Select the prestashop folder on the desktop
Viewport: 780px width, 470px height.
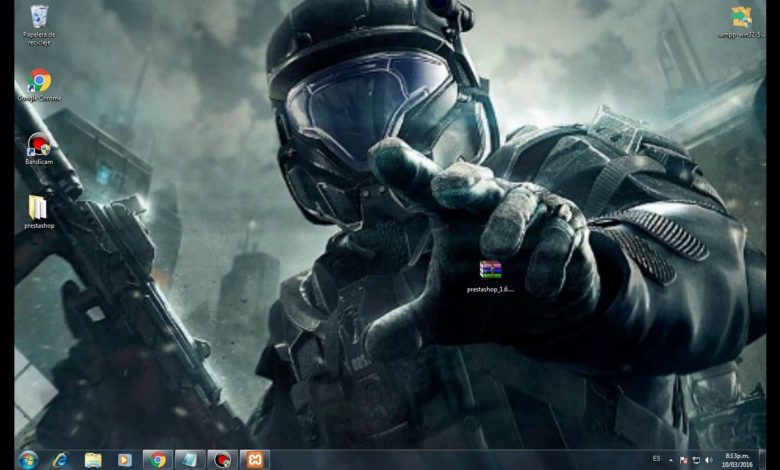[38, 208]
